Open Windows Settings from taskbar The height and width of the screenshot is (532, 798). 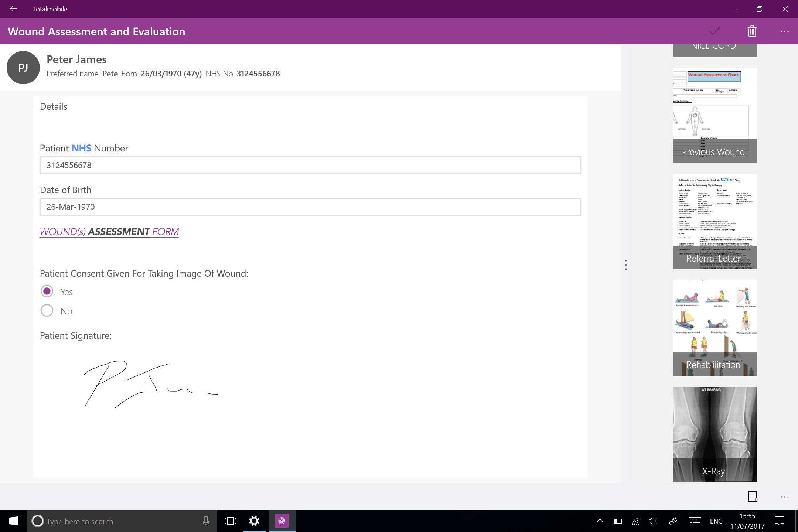pyautogui.click(x=254, y=521)
